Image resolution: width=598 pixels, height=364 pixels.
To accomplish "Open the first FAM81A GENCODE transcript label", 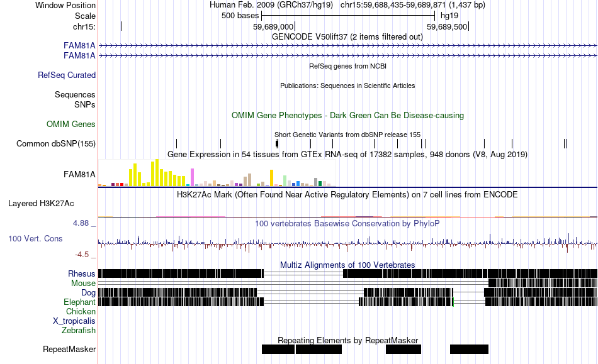I will [79, 45].
